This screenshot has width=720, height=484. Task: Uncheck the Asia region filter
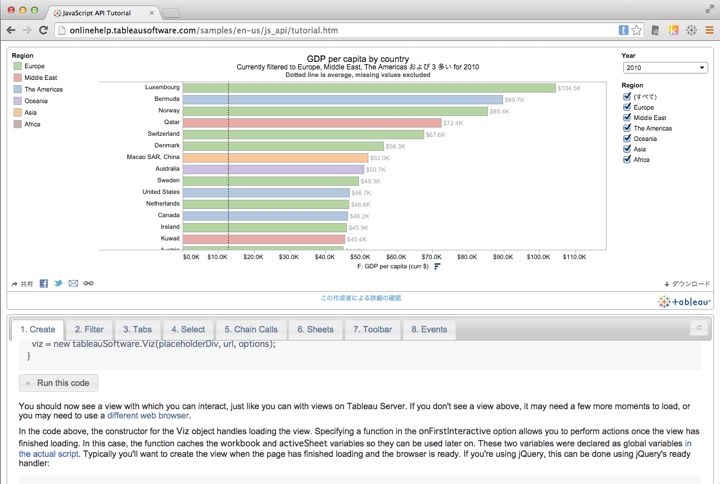point(627,149)
